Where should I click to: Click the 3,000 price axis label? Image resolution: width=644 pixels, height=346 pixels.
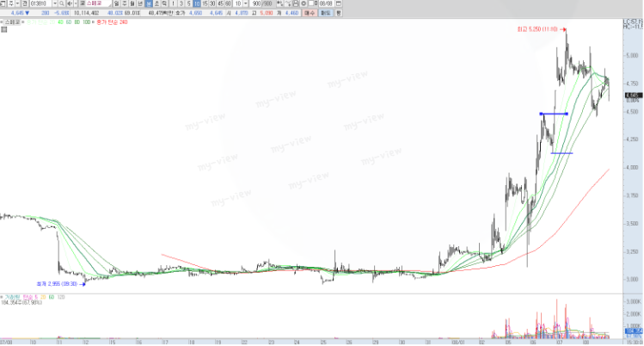coord(632,280)
